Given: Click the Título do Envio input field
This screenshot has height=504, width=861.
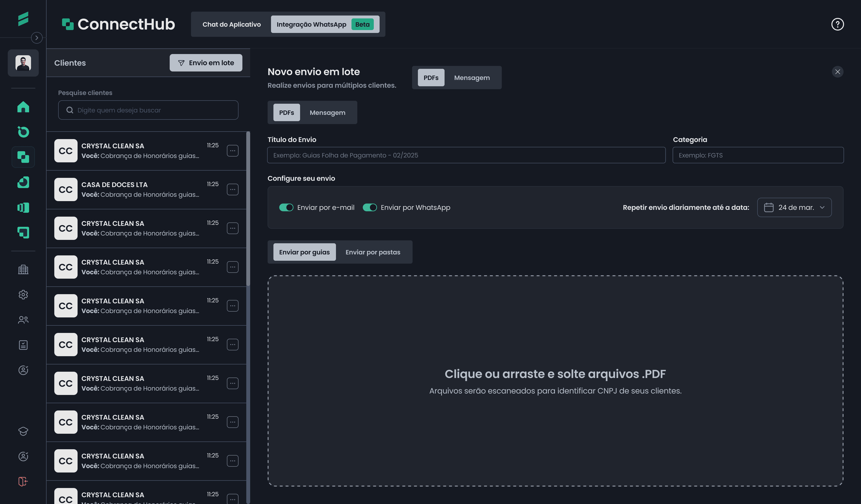Looking at the screenshot, I should tap(466, 155).
